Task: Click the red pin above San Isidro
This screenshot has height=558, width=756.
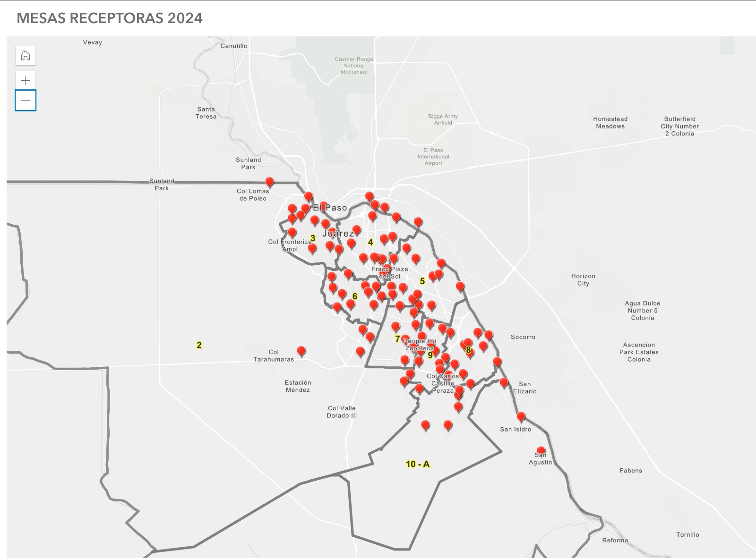Action: tap(521, 416)
